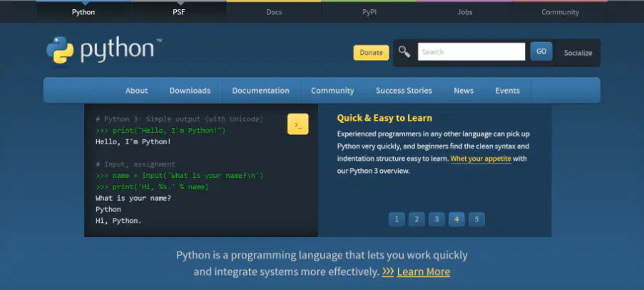Click the GO search button
The height and width of the screenshot is (290, 644).
[x=541, y=51]
